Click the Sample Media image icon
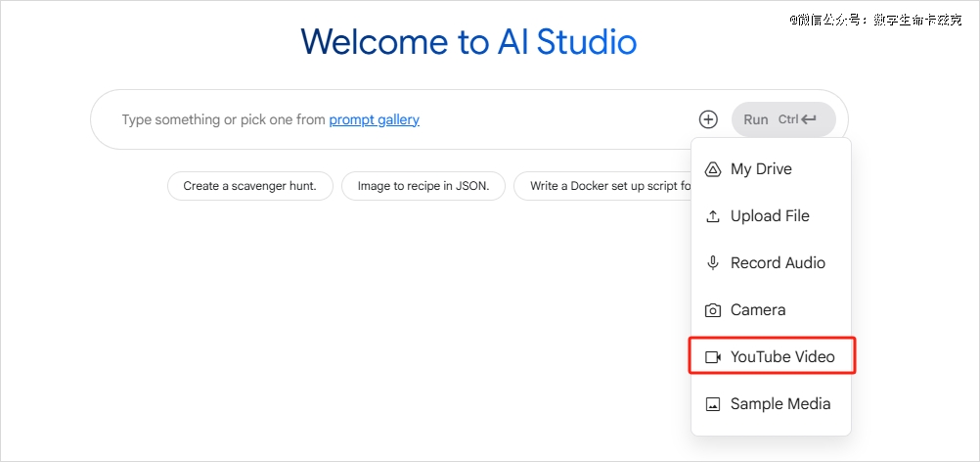Viewport: 980px width, 462px height. coord(712,404)
